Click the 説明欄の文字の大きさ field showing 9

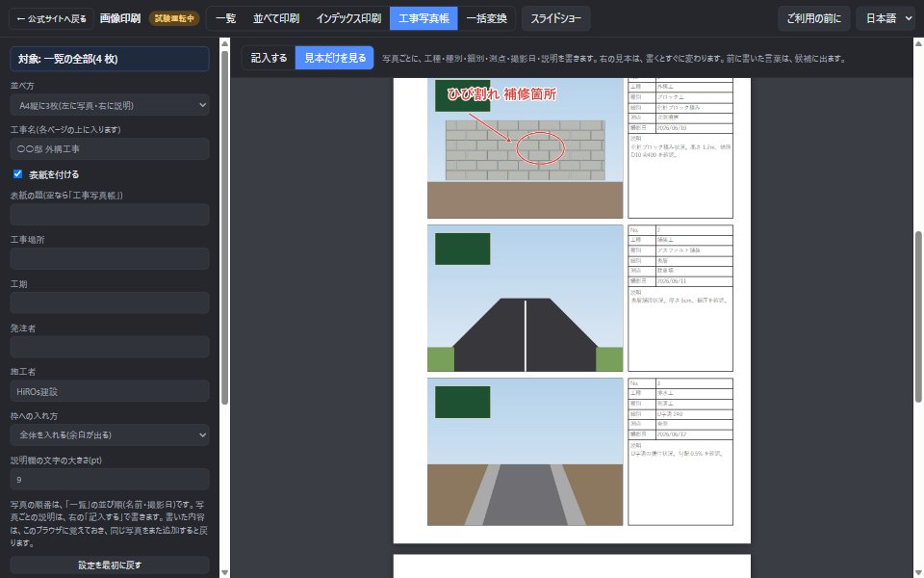[110, 480]
